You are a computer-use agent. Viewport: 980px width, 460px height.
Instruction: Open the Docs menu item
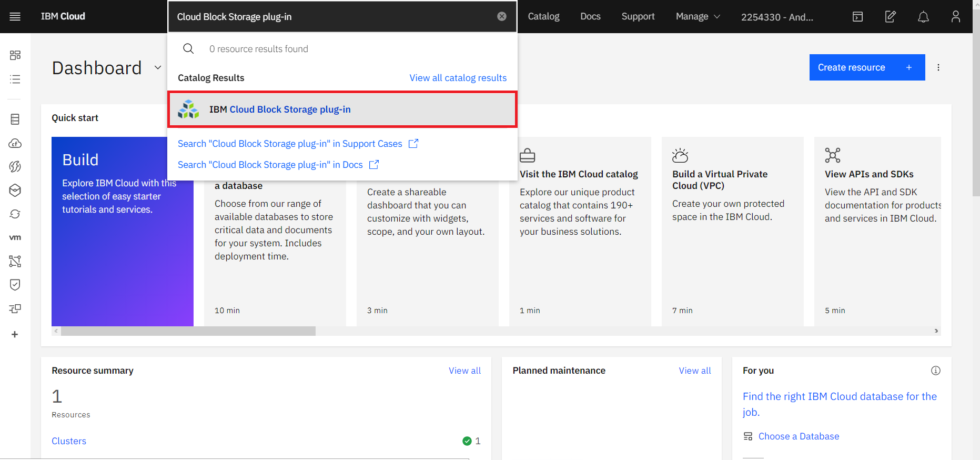click(590, 16)
